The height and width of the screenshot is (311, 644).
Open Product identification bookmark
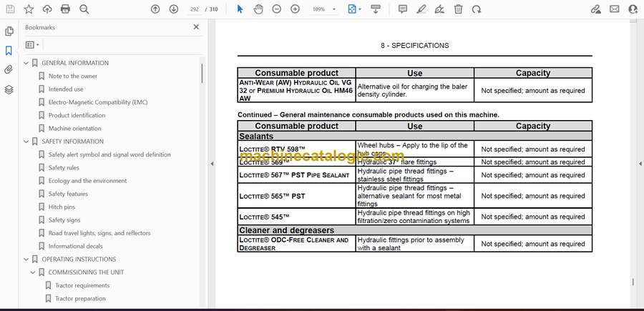pos(77,115)
